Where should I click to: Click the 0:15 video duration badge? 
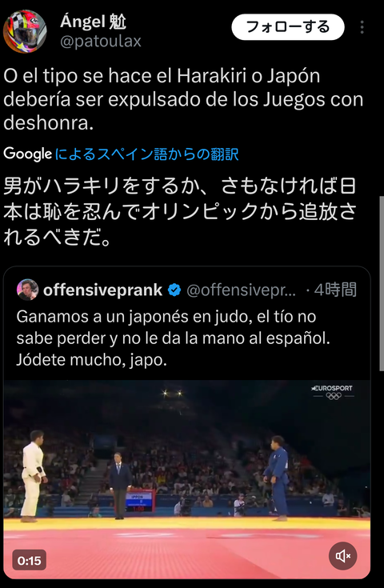[x=30, y=560]
